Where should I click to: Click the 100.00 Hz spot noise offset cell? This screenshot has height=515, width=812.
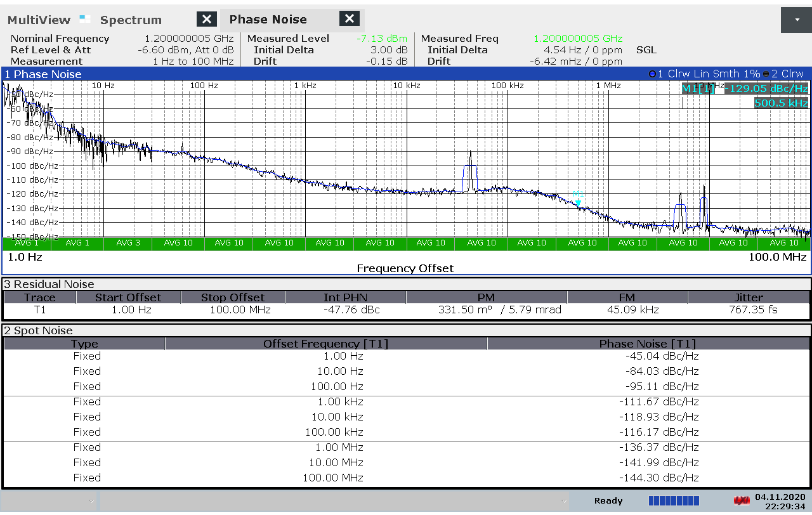[x=337, y=386]
